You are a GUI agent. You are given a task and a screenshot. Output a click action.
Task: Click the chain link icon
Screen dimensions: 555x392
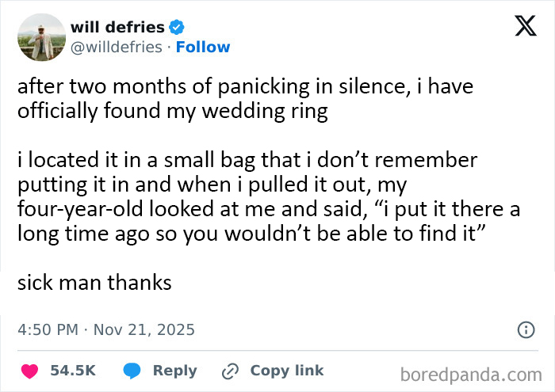(232, 371)
